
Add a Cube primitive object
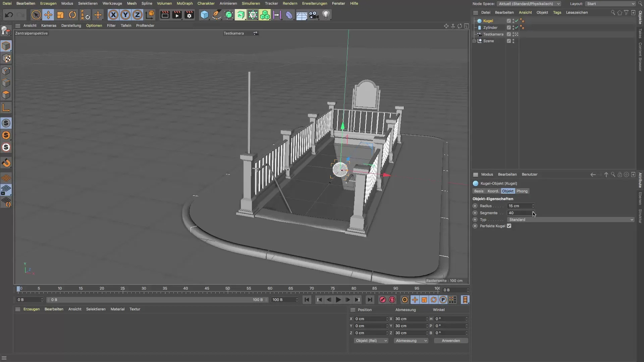pos(204,15)
